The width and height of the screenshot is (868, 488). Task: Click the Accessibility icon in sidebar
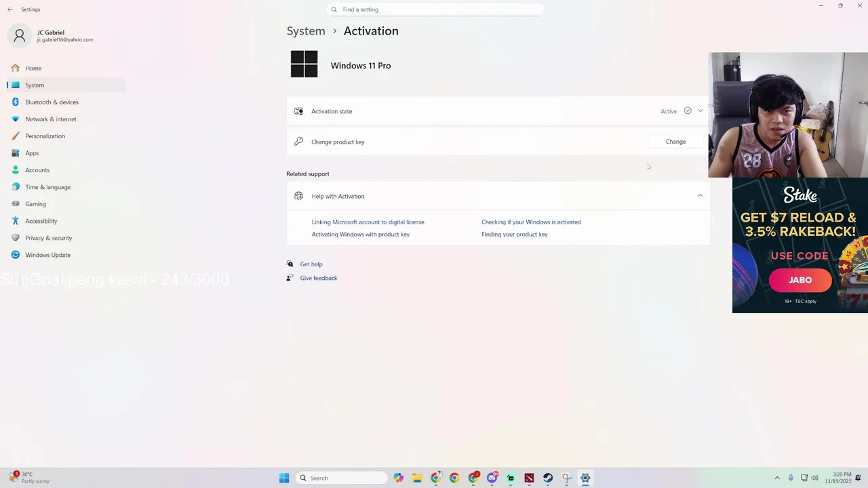click(x=16, y=220)
